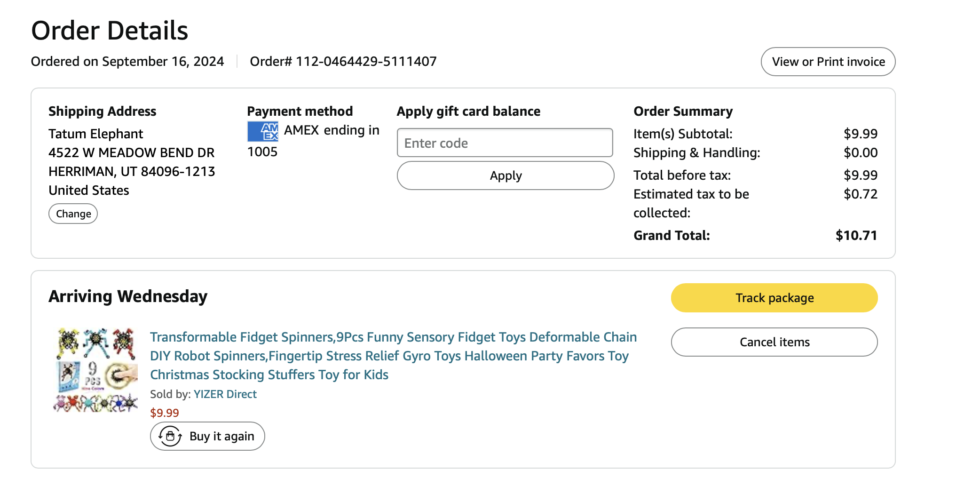Screen dimensions: 980x478
Task: Focus the gift card Enter code field
Action: tap(505, 143)
